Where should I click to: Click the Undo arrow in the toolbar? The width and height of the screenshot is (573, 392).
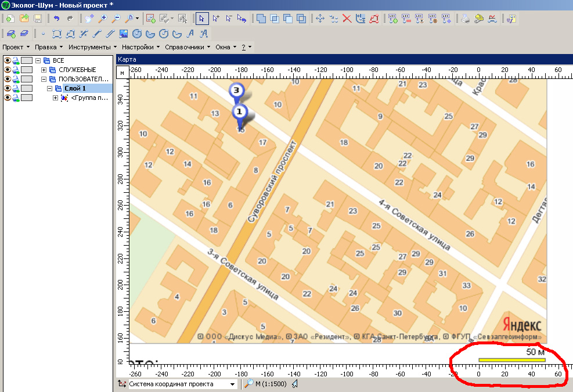point(56,19)
